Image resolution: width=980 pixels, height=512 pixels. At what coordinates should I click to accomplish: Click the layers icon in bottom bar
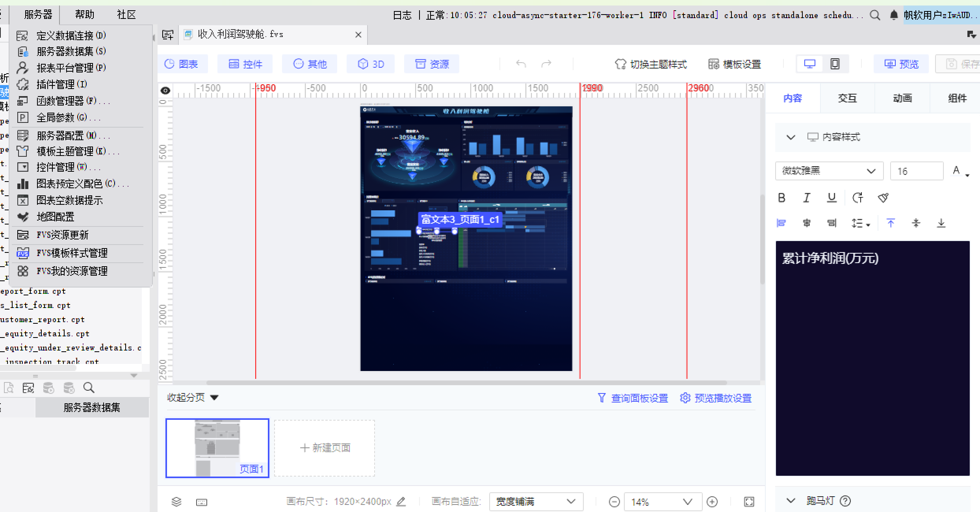[x=176, y=502]
